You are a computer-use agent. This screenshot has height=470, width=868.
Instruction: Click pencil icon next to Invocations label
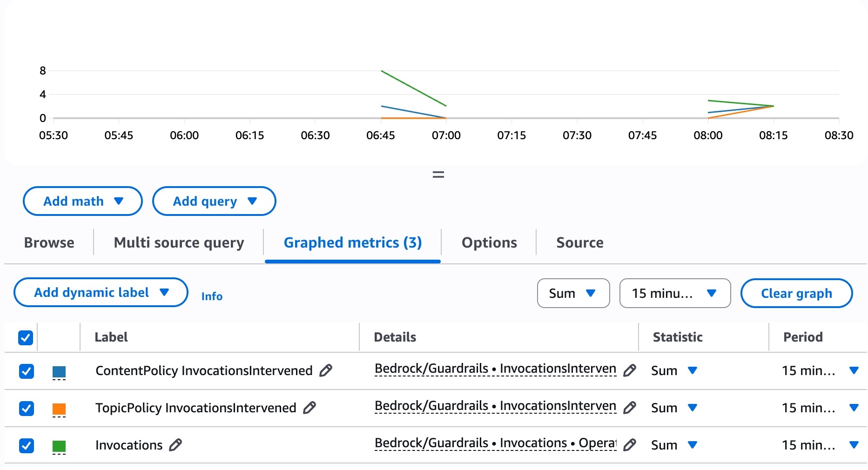[175, 445]
